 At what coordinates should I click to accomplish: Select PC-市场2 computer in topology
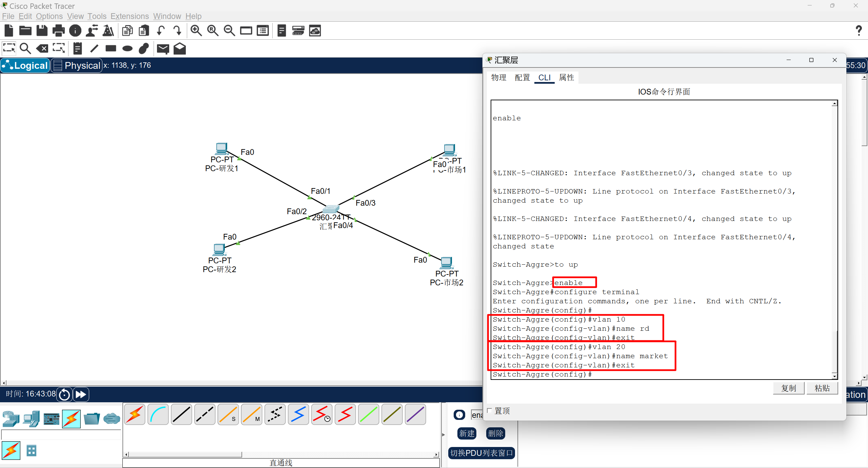coord(447,263)
